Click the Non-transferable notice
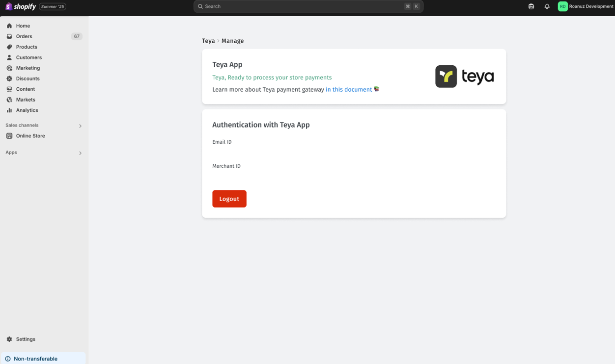This screenshot has width=615, height=364. pos(43,359)
